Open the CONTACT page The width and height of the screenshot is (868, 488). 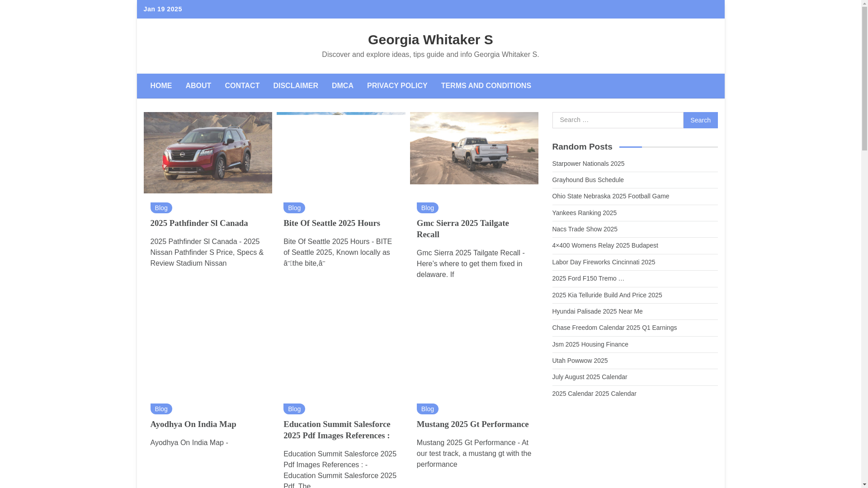242,86
